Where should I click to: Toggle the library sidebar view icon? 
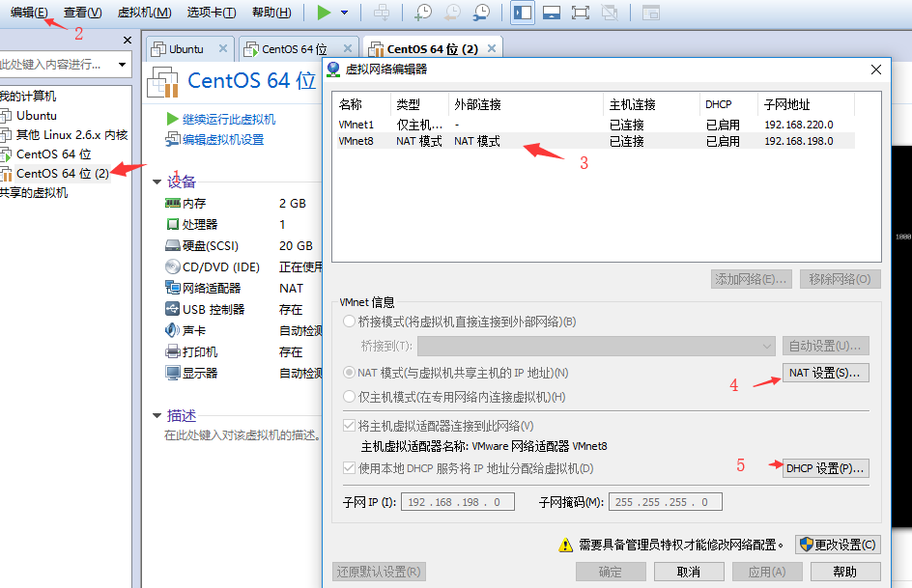click(x=523, y=13)
